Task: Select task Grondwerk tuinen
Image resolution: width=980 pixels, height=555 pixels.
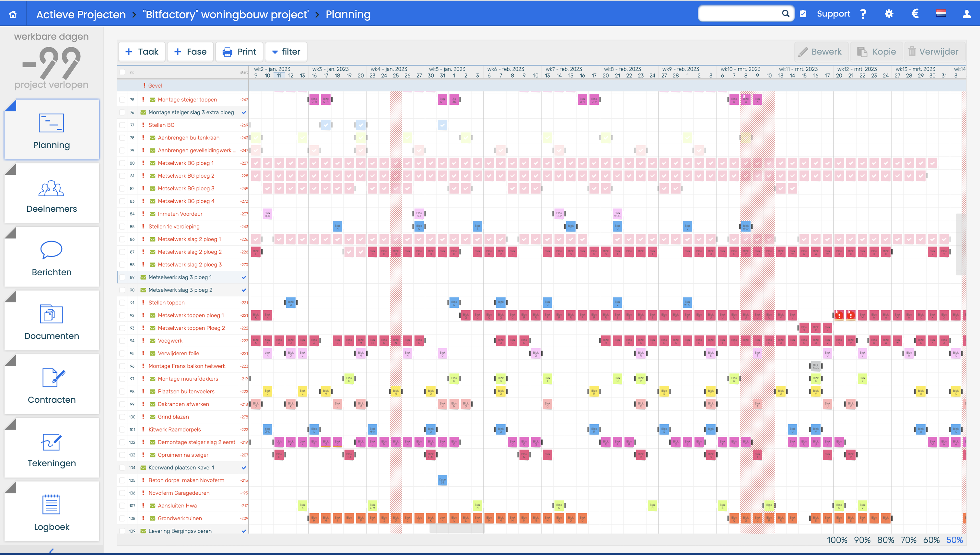Action: coord(180,518)
